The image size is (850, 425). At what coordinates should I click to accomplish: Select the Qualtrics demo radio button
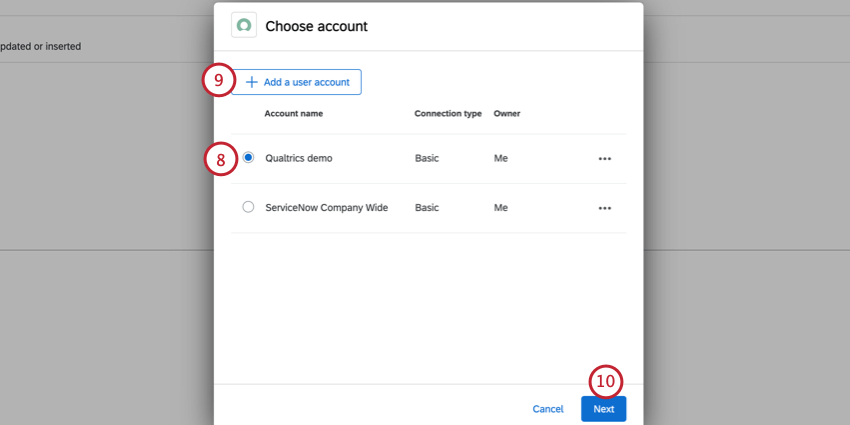[x=248, y=158]
